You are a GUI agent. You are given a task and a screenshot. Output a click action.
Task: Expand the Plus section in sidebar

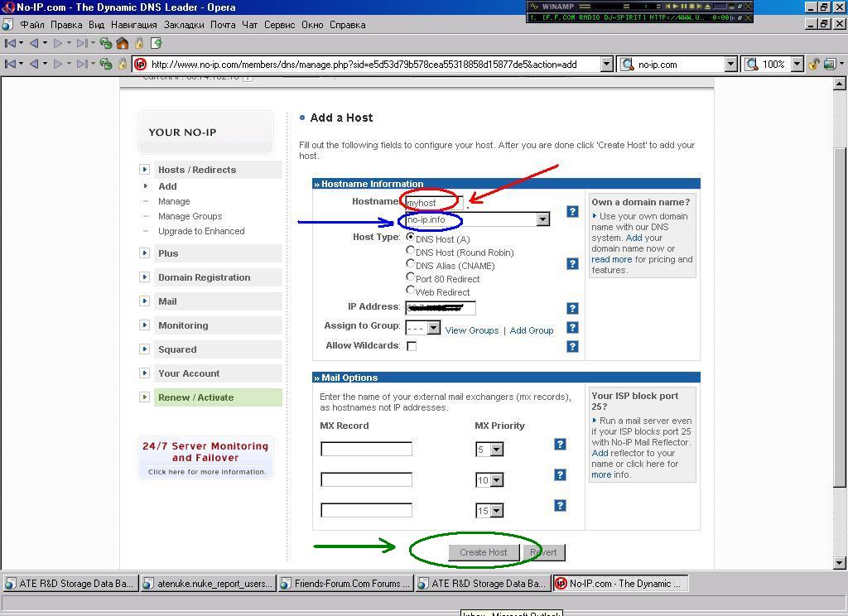pyautogui.click(x=144, y=253)
